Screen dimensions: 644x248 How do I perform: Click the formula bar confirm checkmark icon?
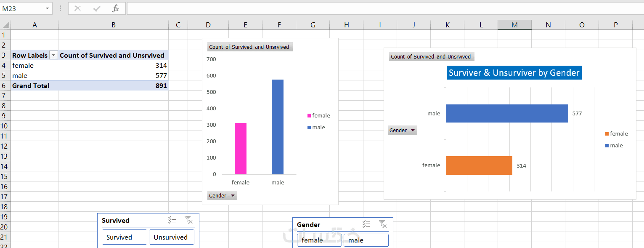coord(97,8)
